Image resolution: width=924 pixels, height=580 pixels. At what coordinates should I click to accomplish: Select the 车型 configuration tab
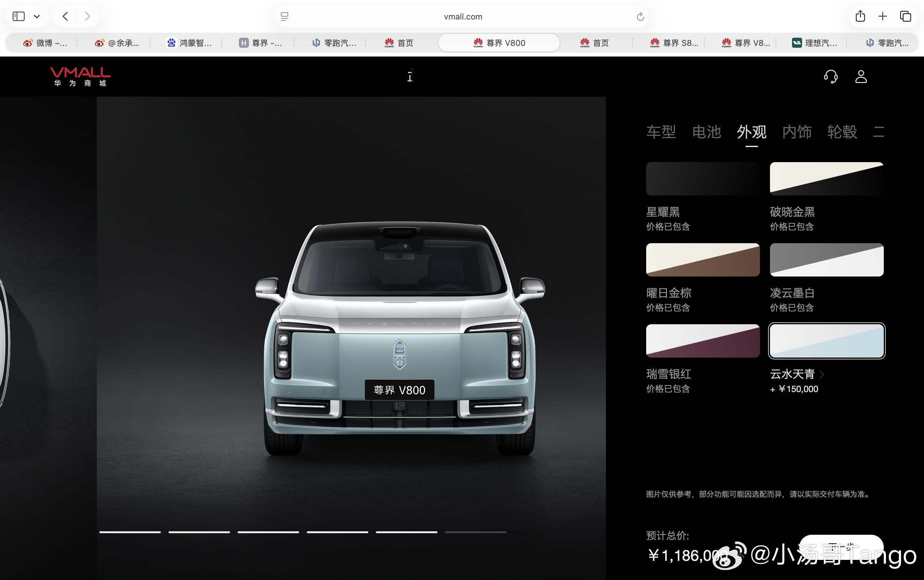click(x=661, y=132)
